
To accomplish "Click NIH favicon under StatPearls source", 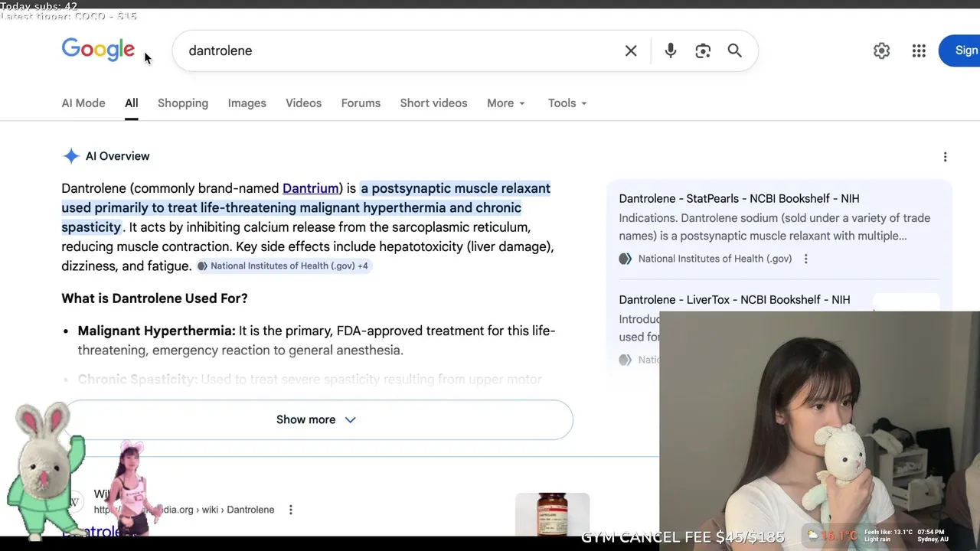I will point(626,259).
